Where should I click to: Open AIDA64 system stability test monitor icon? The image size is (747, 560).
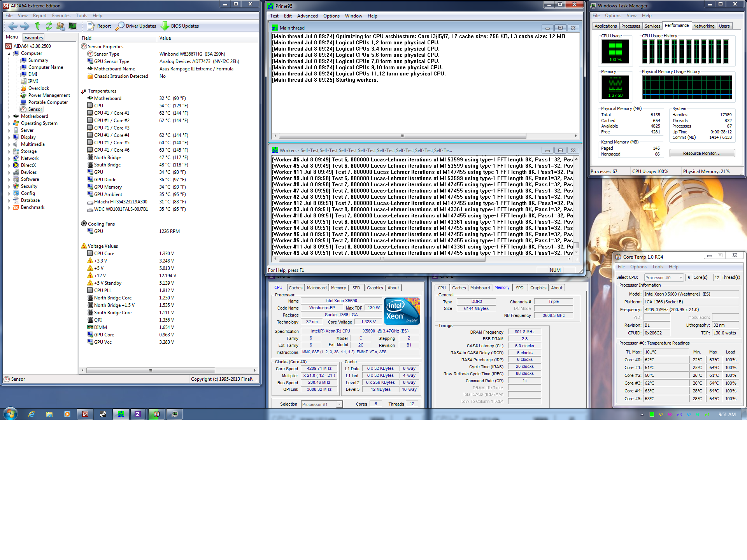pyautogui.click(x=73, y=26)
